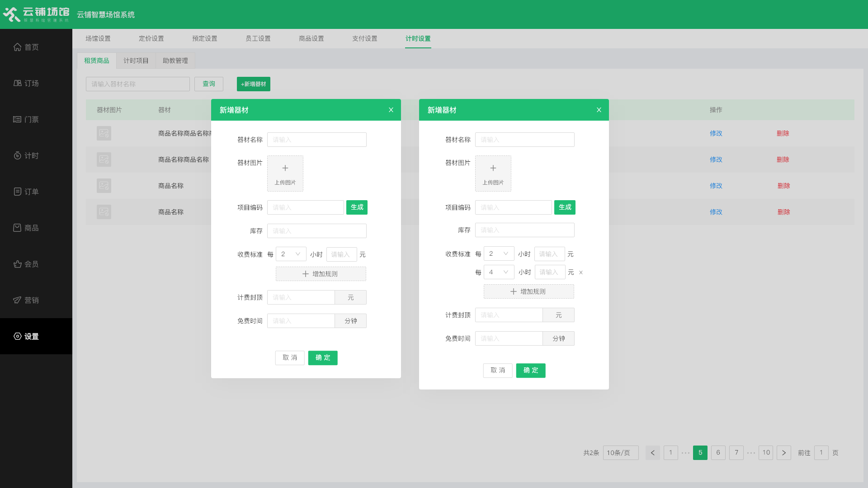Image resolution: width=868 pixels, height=488 pixels.
Task: Open the 10条/页 page size dropdown
Action: [x=620, y=453]
